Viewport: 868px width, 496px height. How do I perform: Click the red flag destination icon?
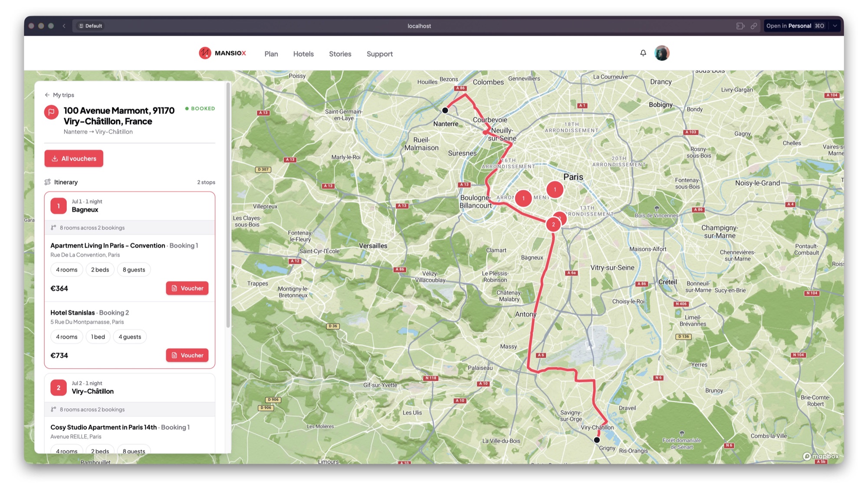[x=51, y=112]
